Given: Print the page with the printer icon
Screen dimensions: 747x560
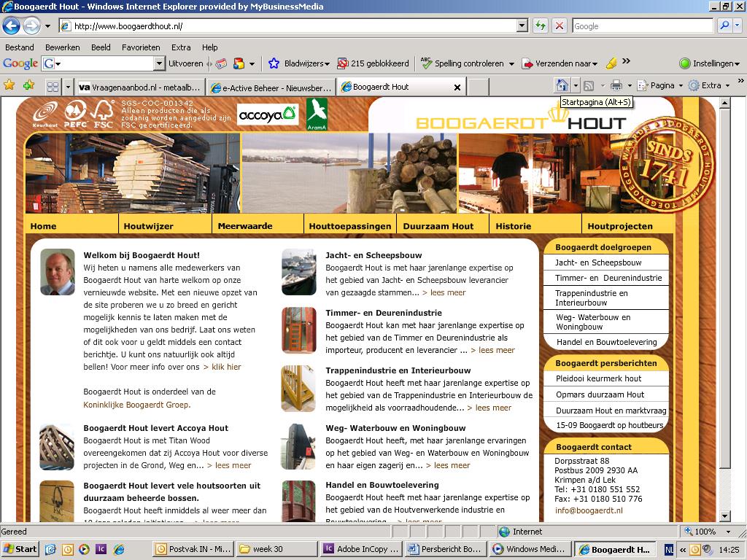Looking at the screenshot, I should pos(616,86).
